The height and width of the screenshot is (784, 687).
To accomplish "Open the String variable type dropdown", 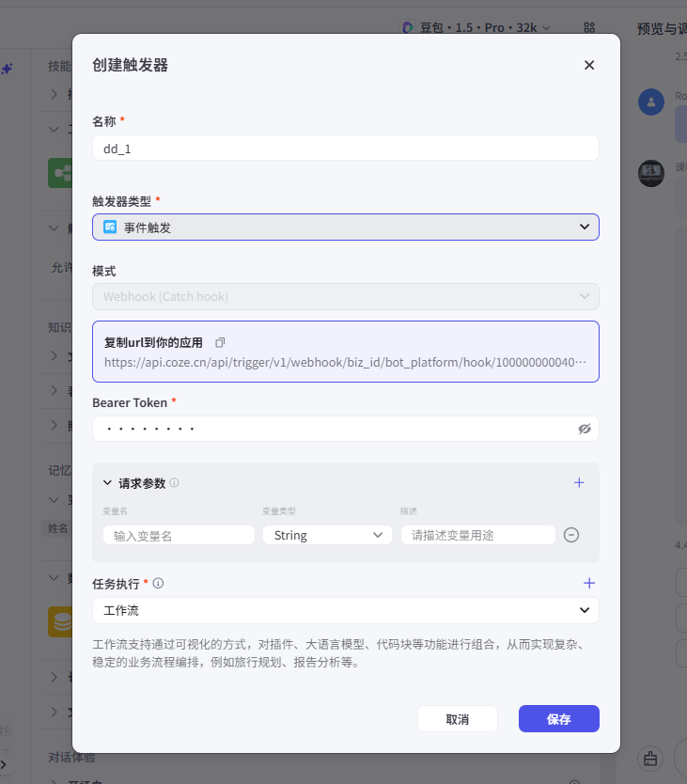I will point(327,535).
